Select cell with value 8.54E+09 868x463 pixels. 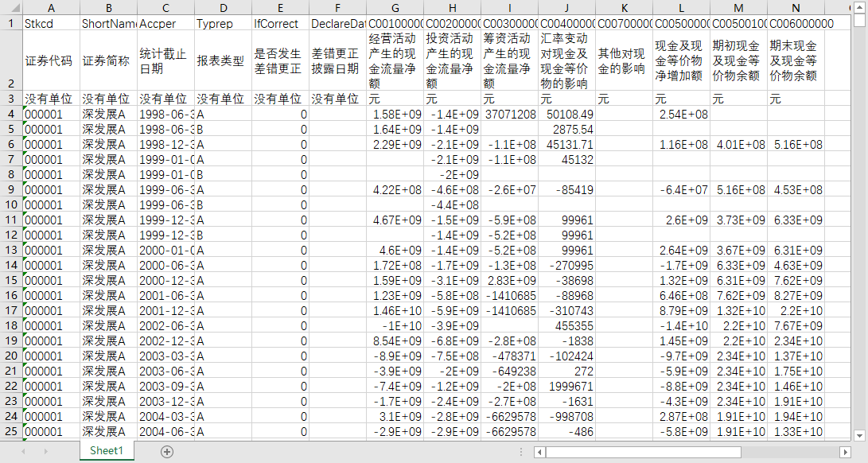pos(395,340)
